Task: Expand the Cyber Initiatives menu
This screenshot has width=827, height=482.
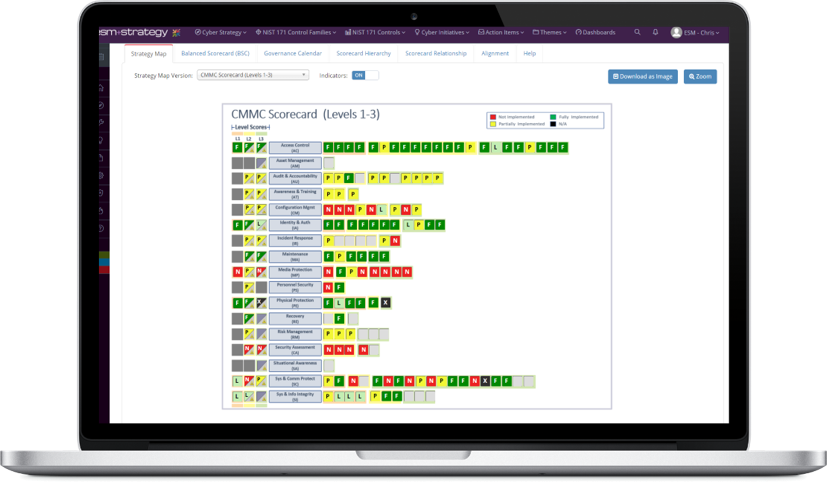Action: (x=442, y=33)
